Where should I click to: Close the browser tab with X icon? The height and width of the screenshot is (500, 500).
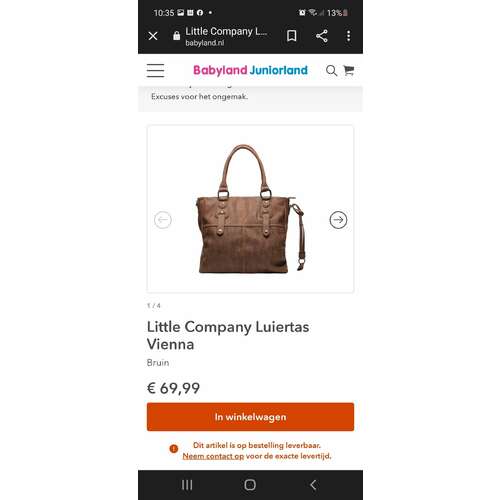153,36
